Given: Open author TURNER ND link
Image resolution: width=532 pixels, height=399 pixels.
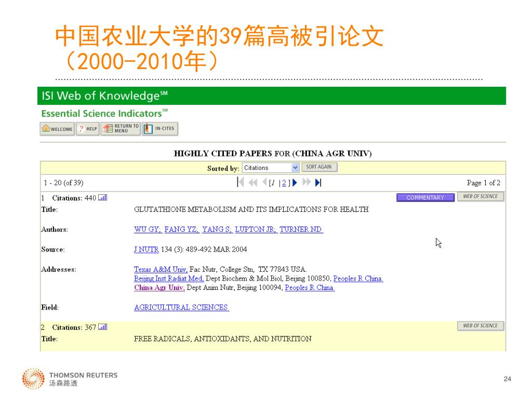Looking at the screenshot, I should 301,229.
